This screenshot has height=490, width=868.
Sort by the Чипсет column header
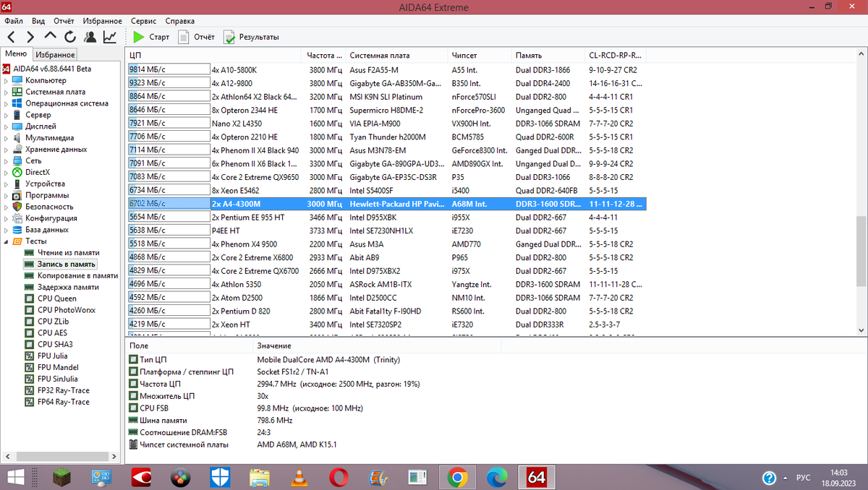[480, 55]
